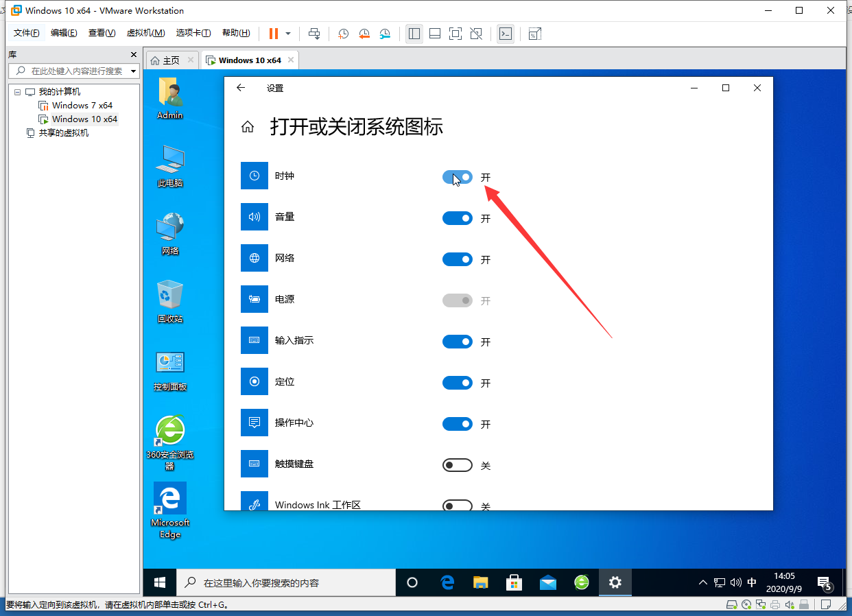Toggle the library sidebar view
This screenshot has height=616, width=852.
(x=414, y=33)
